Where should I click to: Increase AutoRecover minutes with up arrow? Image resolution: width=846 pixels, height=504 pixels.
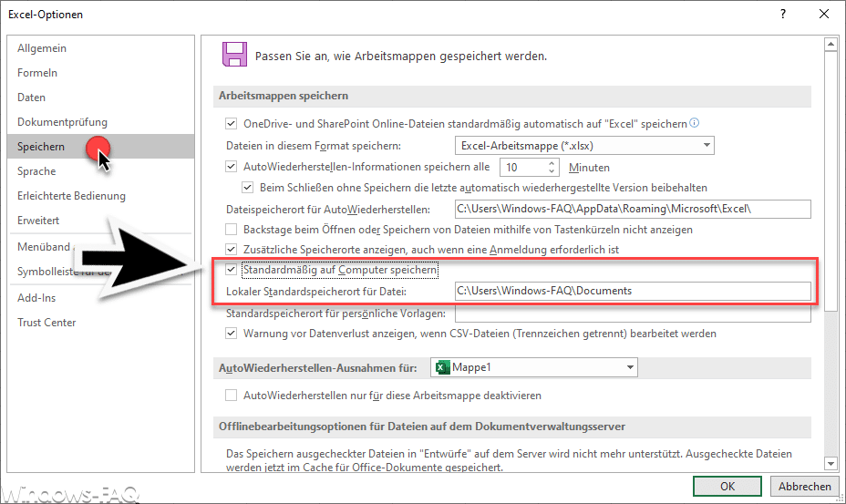pos(552,163)
